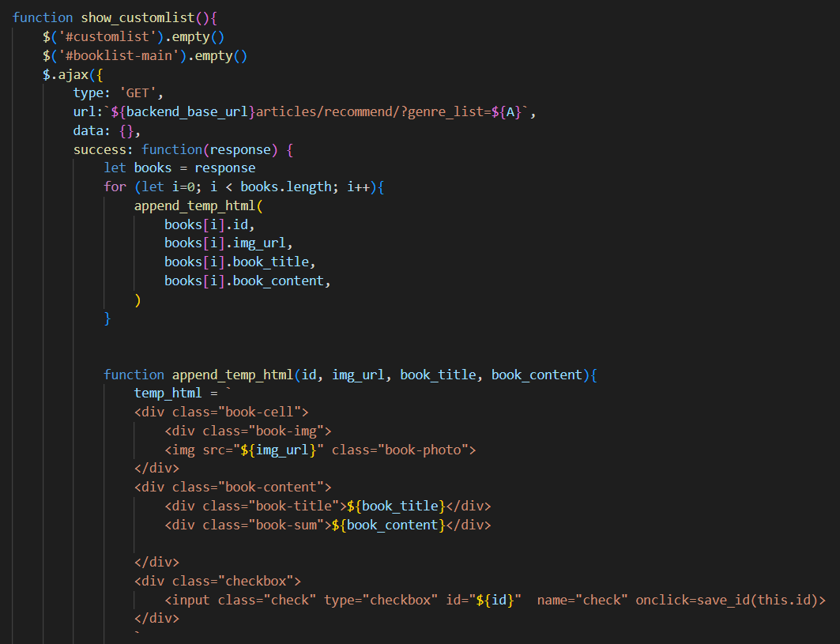Screen dimensions: 840x644
Task: Click append_temp_html function definition name
Action: tap(232, 375)
